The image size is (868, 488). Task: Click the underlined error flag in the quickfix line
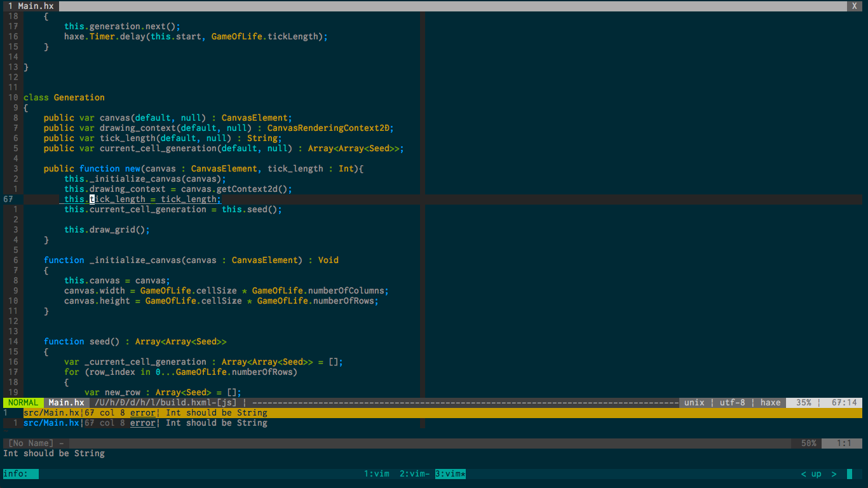(142, 412)
